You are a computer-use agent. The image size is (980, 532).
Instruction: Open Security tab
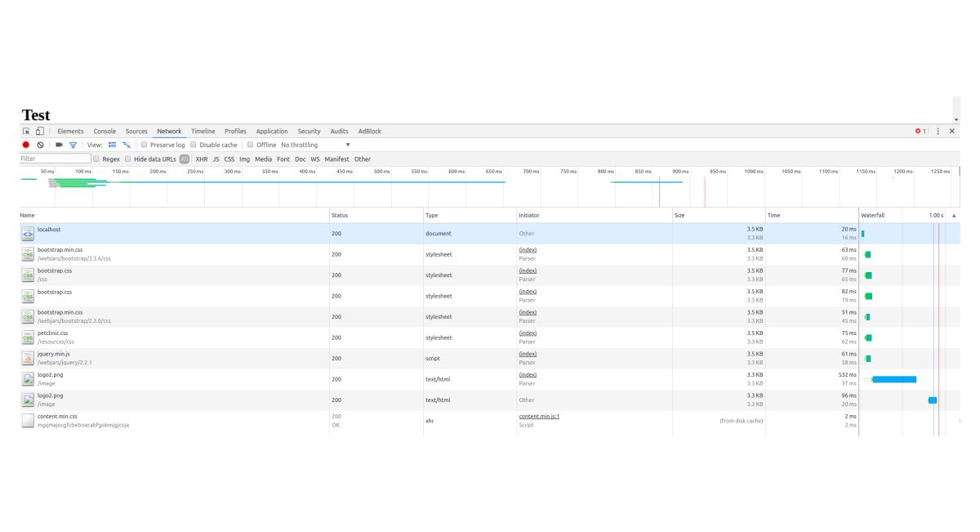coord(309,131)
